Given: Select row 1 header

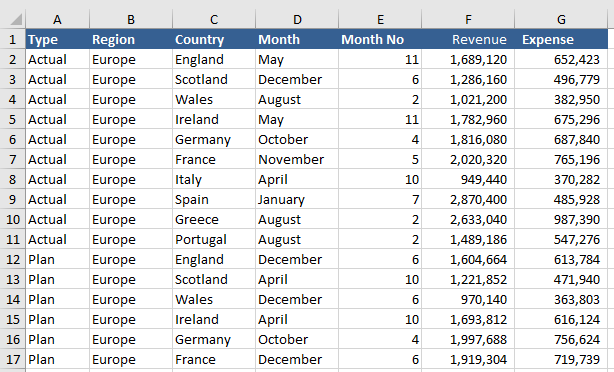Looking at the screenshot, I should click(x=13, y=39).
